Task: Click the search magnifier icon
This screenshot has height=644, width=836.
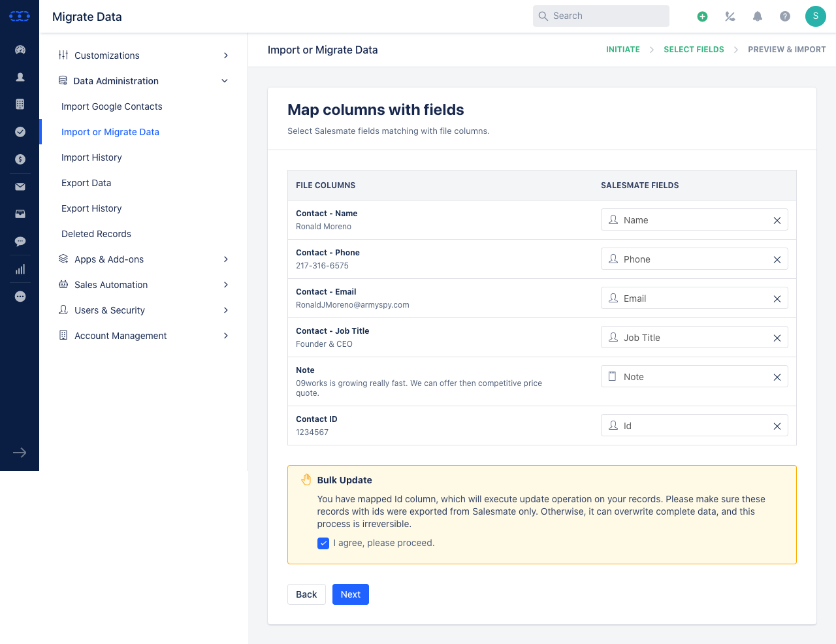Action: 543,16
